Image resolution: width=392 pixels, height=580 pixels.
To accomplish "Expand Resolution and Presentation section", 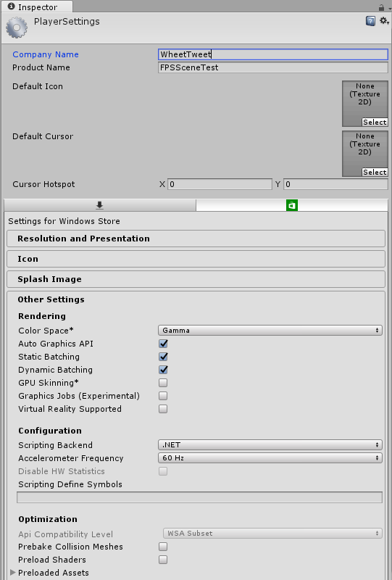I will click(196, 239).
